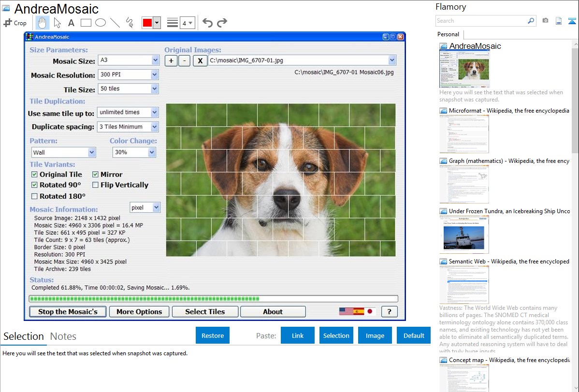Screen dimensions: 579x392
Task: Click the Paste Image button
Action: [x=375, y=335]
